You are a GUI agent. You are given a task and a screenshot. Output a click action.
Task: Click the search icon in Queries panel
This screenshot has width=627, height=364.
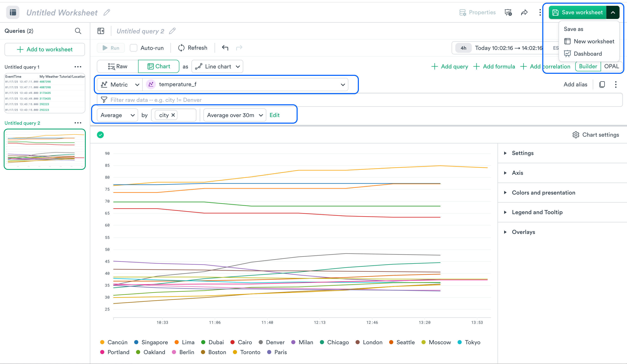click(x=78, y=31)
